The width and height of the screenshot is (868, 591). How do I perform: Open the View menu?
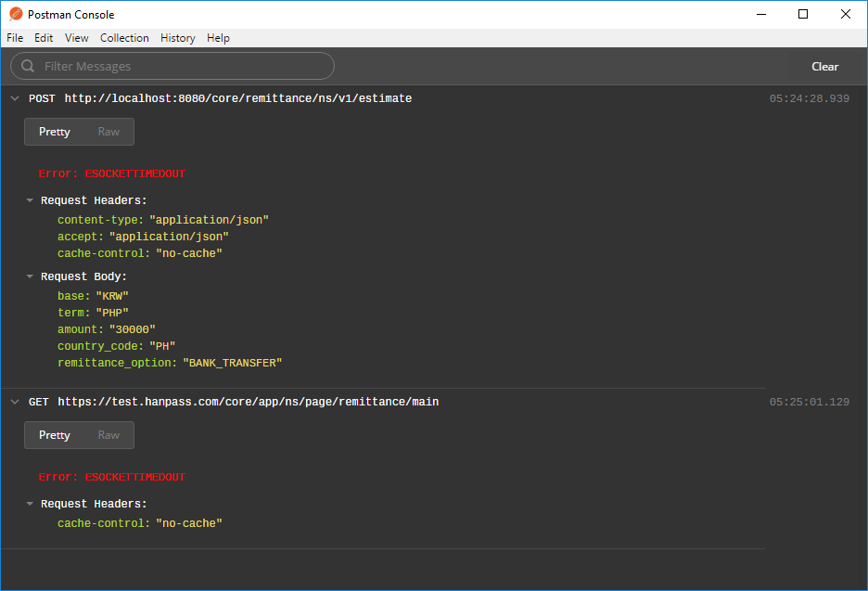click(x=76, y=38)
